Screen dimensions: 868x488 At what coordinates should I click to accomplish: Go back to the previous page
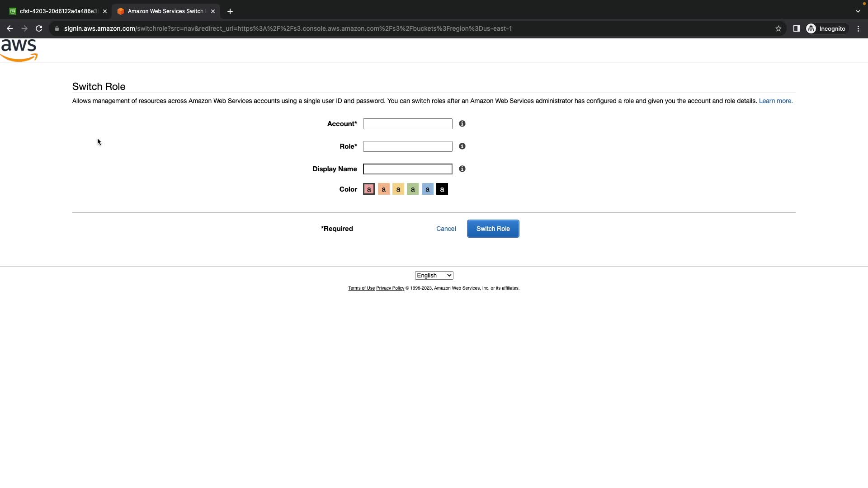(10, 28)
